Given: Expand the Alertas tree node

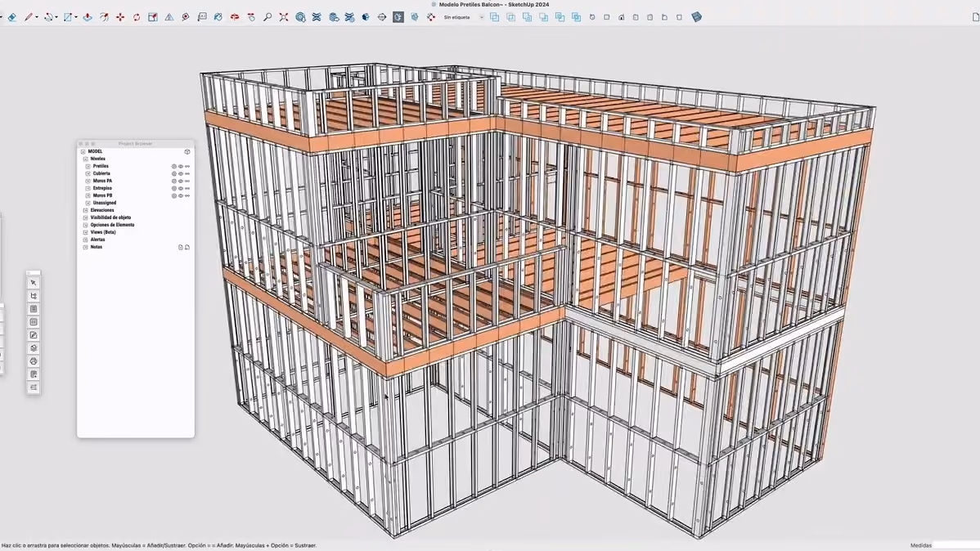Looking at the screenshot, I should (86, 240).
